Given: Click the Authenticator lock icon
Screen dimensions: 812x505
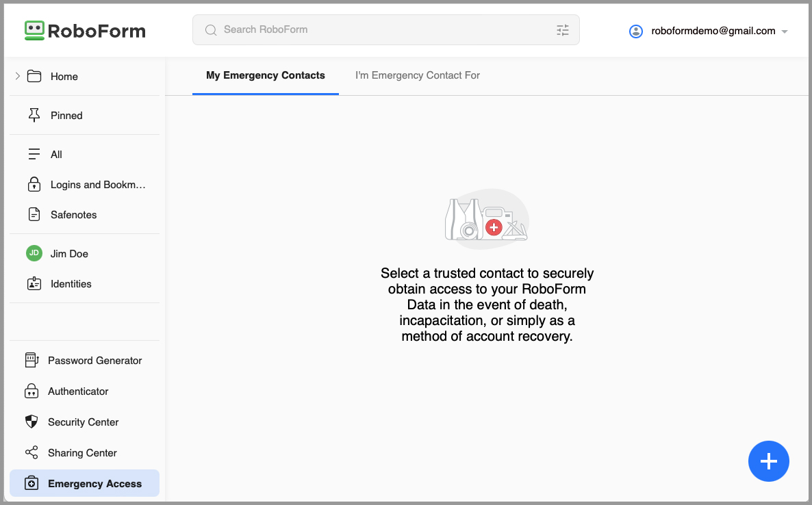Looking at the screenshot, I should 31,391.
